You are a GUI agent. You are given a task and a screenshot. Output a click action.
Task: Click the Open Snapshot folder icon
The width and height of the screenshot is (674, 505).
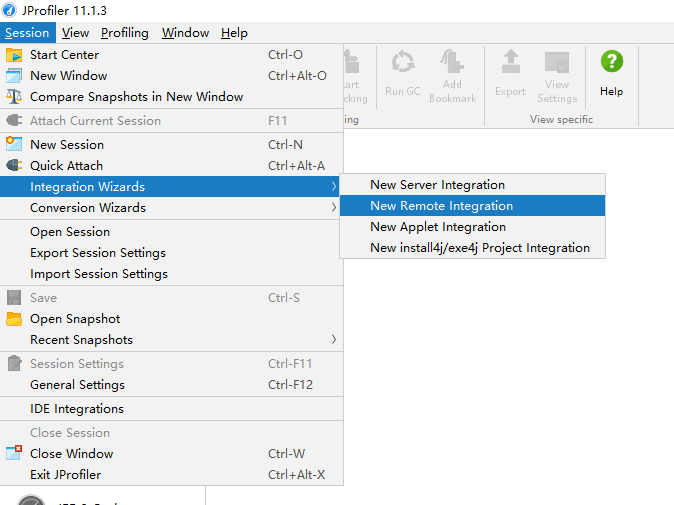point(14,319)
